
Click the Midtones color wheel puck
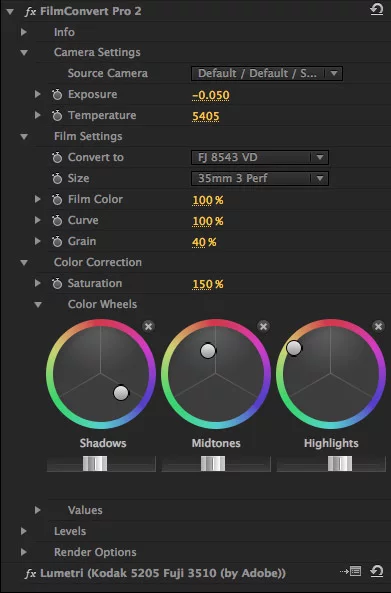click(208, 351)
